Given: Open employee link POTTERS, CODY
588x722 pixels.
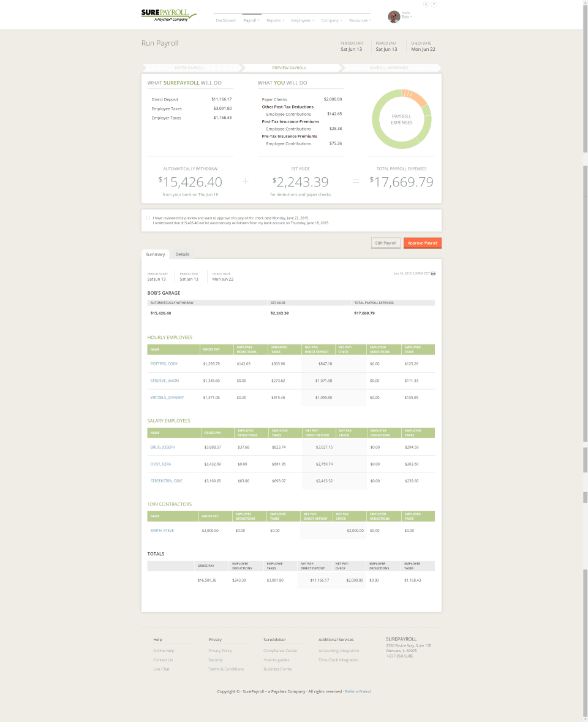Looking at the screenshot, I should point(164,363).
